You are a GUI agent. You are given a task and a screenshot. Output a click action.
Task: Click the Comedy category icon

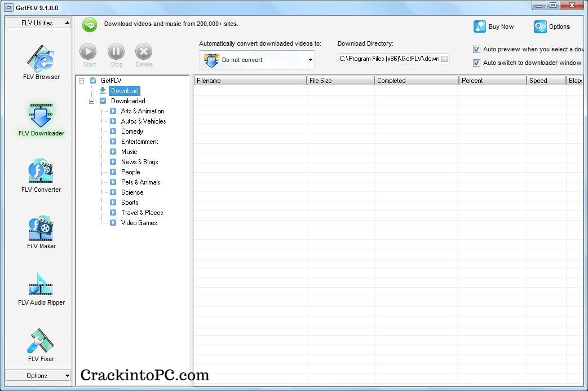[x=113, y=131]
